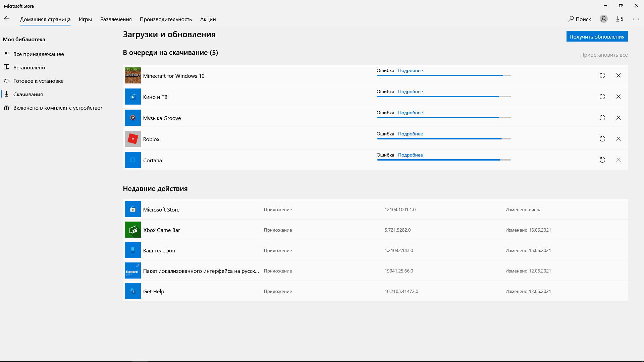Click the Roblox app icon
Screen dimensions: 644x362
pyautogui.click(x=132, y=139)
